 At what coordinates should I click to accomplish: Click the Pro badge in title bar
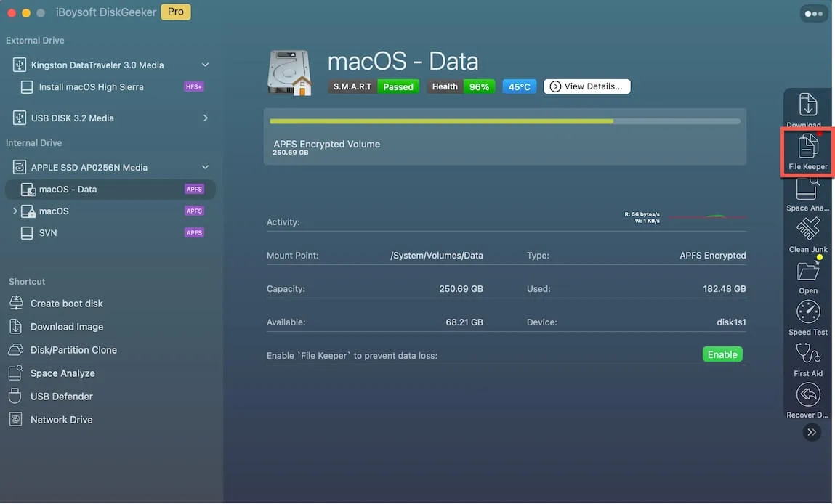176,12
